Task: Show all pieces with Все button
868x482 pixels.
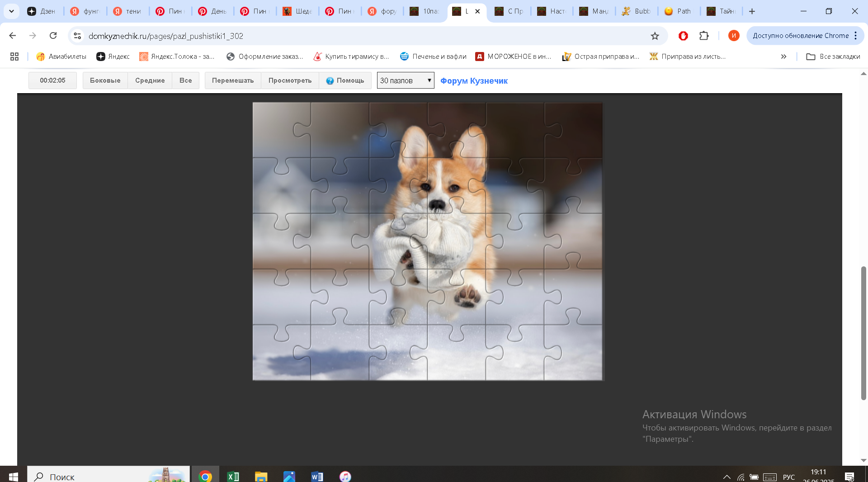Action: [x=185, y=80]
